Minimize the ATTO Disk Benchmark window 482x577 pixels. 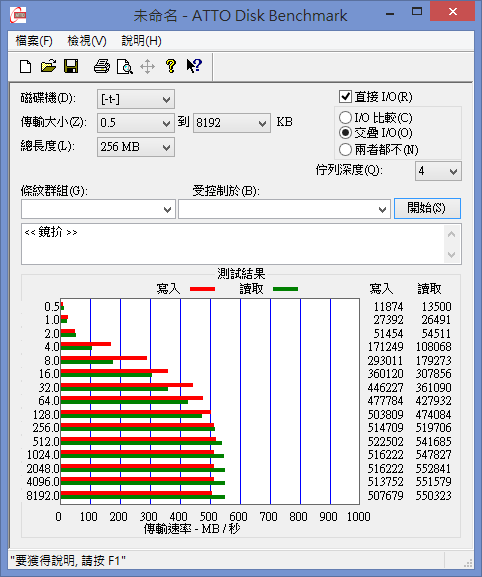(390, 13)
